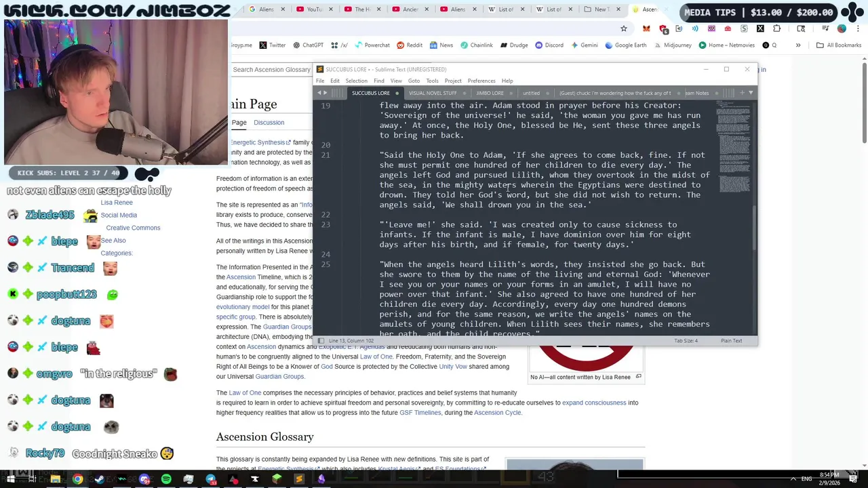Toggle the Sublime Text side bar icon

tap(321, 340)
